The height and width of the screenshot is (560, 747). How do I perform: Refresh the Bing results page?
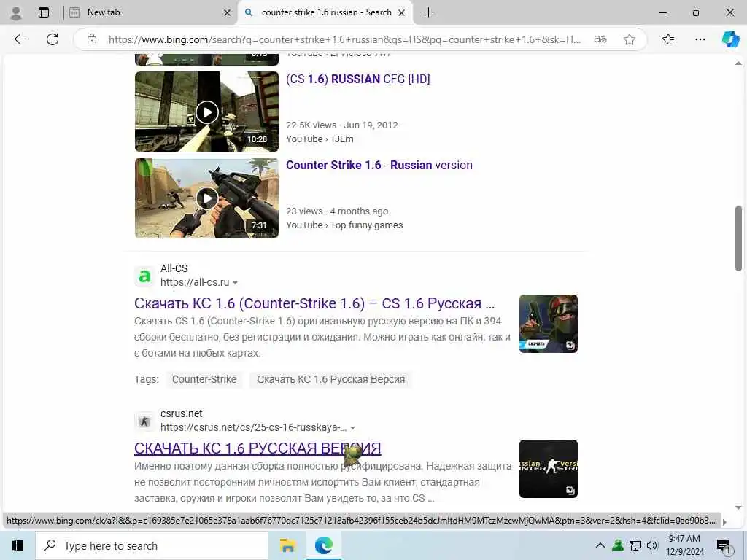point(53,39)
